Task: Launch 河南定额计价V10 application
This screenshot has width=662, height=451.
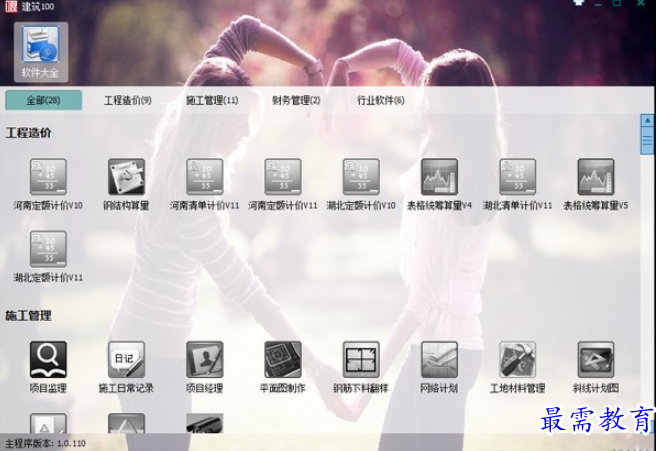Action: pyautogui.click(x=48, y=177)
